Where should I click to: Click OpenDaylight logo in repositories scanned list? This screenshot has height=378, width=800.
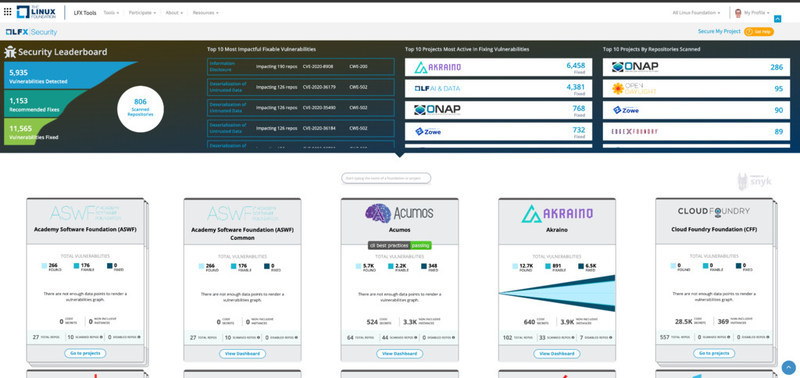(x=634, y=89)
